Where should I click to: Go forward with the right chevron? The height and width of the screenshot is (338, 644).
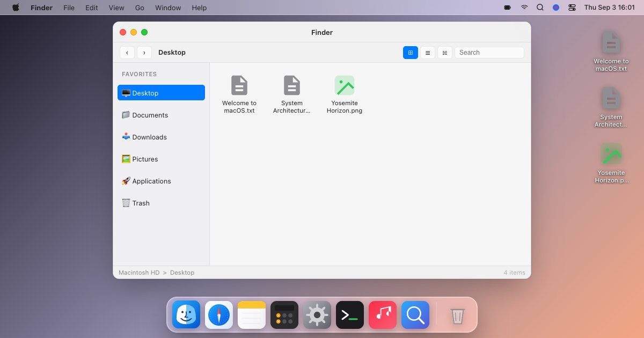(144, 53)
